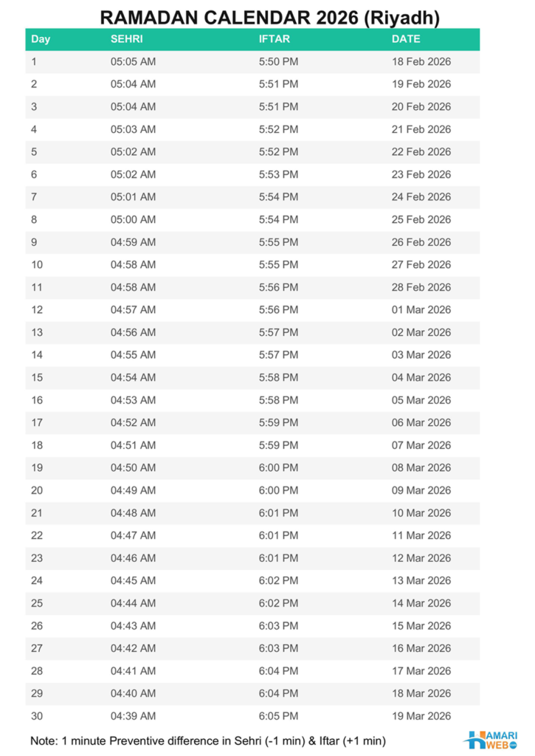
Task: Select the 09 Mar 2026 date cell
Action: click(x=421, y=490)
